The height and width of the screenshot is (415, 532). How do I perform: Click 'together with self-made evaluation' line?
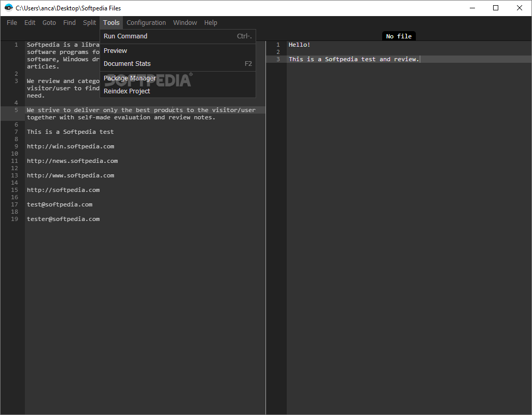[x=121, y=117]
